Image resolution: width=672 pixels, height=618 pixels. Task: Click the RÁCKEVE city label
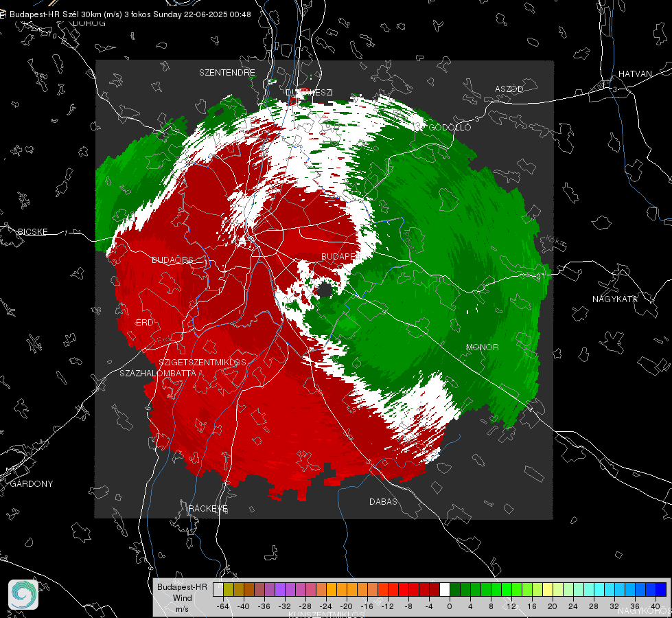208,509
